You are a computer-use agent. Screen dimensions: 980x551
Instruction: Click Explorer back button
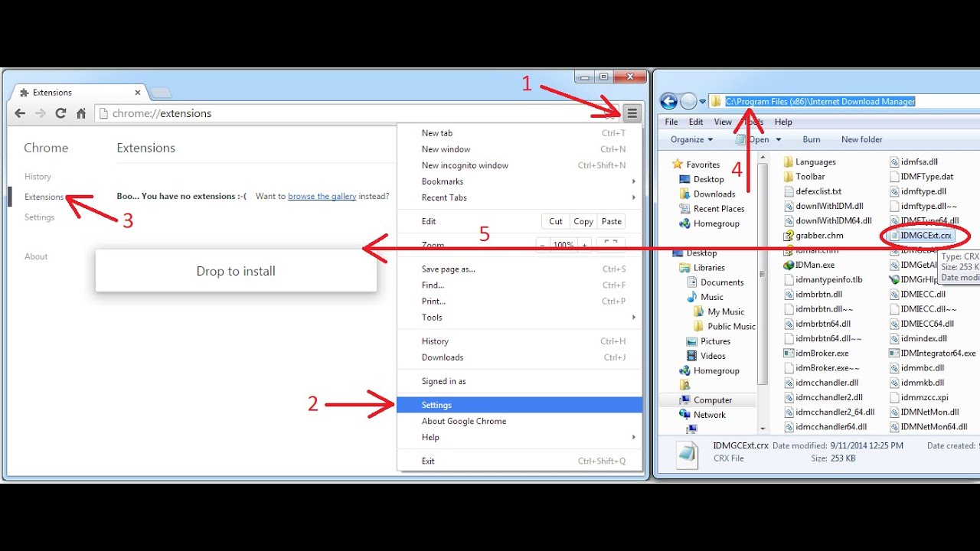pos(668,101)
